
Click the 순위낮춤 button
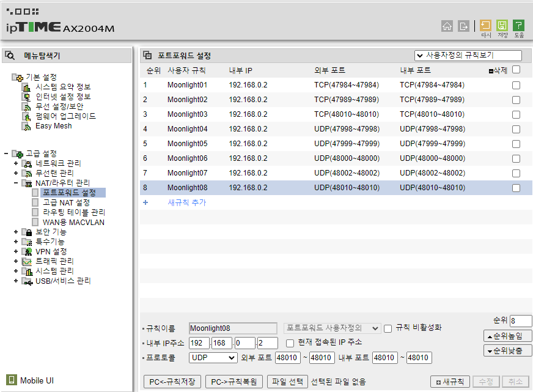pyautogui.click(x=508, y=351)
